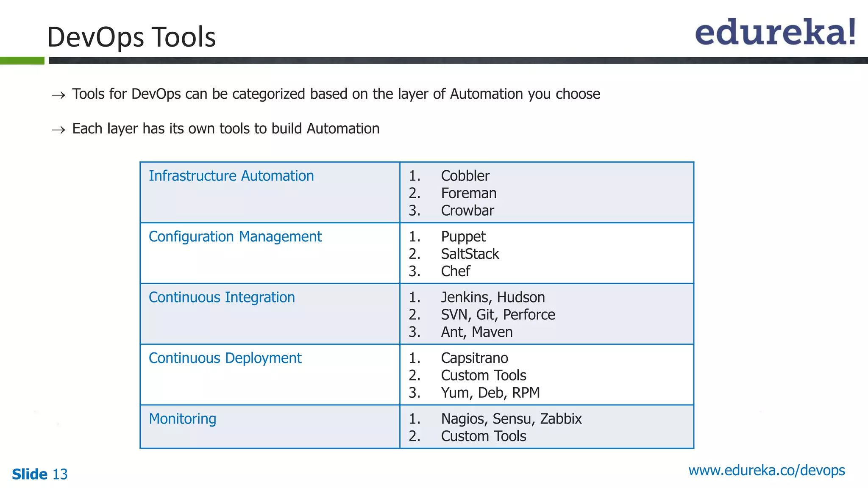Click the Slide 13 label
Image resolution: width=868 pixels, height=488 pixels.
point(40,474)
